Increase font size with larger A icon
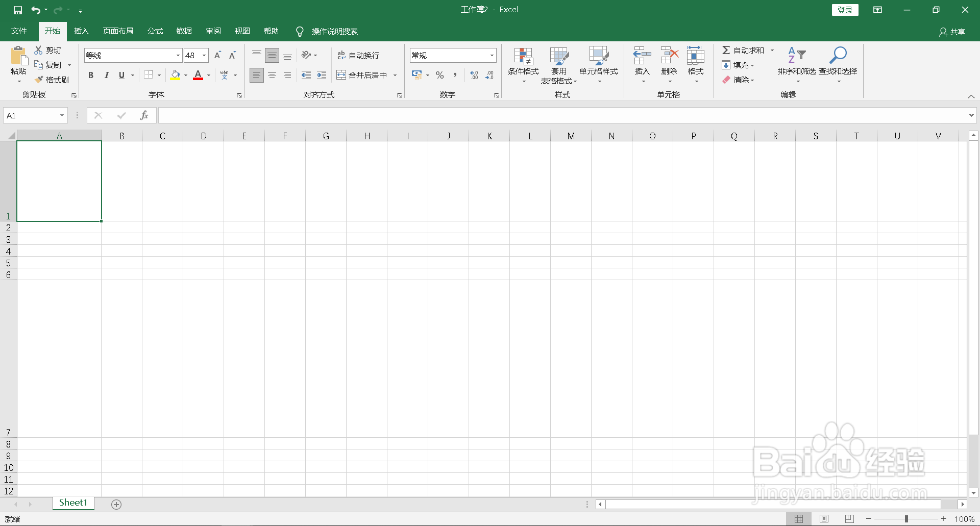 [217, 55]
